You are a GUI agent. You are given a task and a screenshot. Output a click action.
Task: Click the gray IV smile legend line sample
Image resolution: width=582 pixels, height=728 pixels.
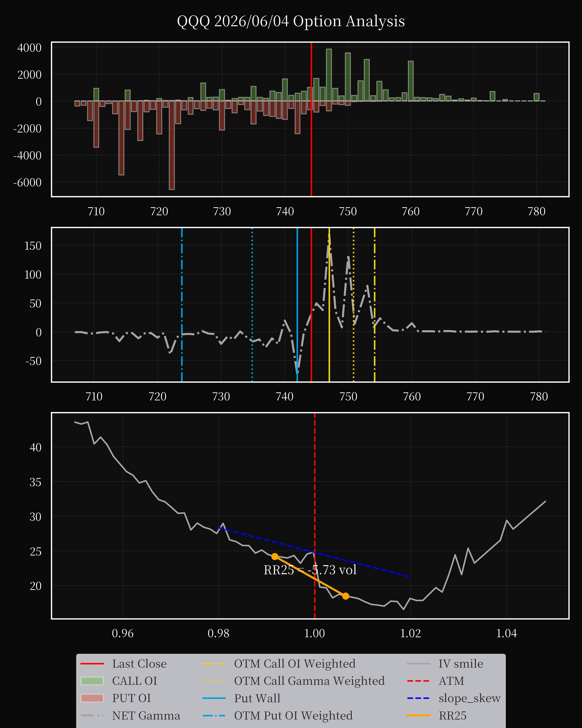[418, 664]
